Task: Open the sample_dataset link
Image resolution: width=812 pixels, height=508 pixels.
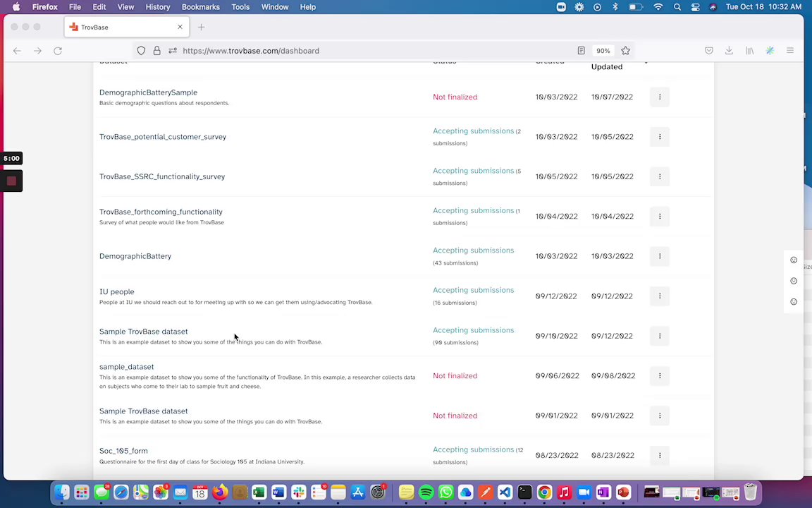Action: (x=126, y=367)
